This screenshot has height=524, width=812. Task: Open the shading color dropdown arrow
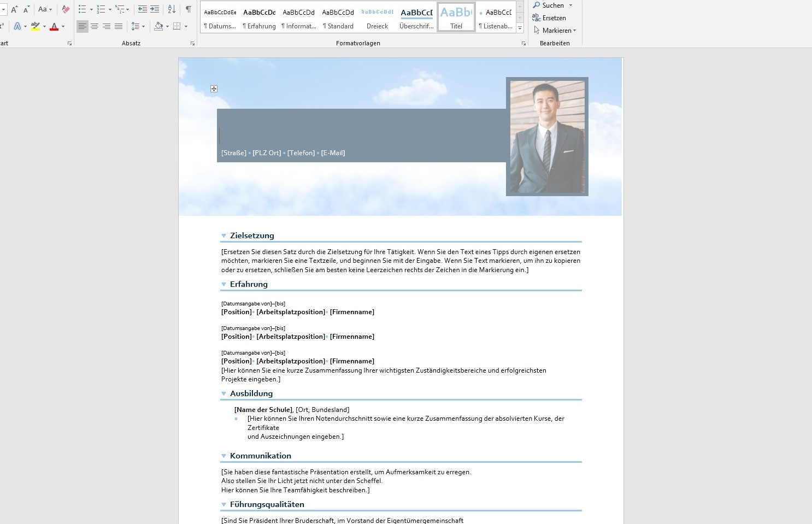tap(167, 26)
